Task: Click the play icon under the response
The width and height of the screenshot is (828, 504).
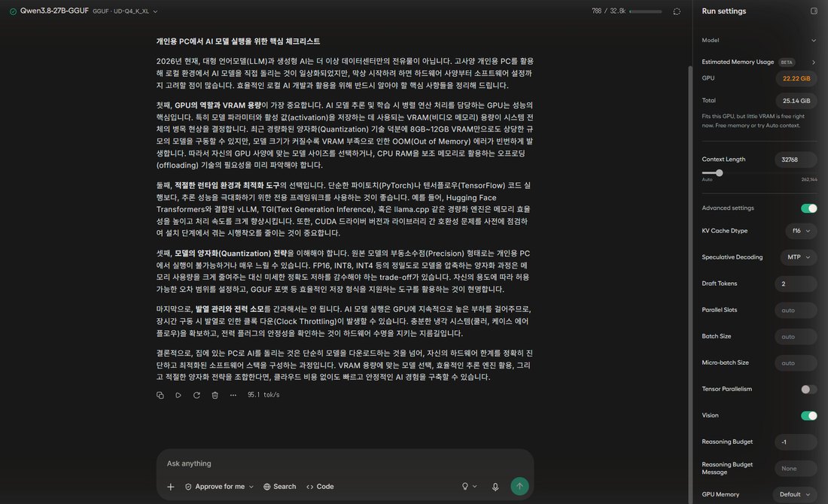Action: [x=178, y=395]
